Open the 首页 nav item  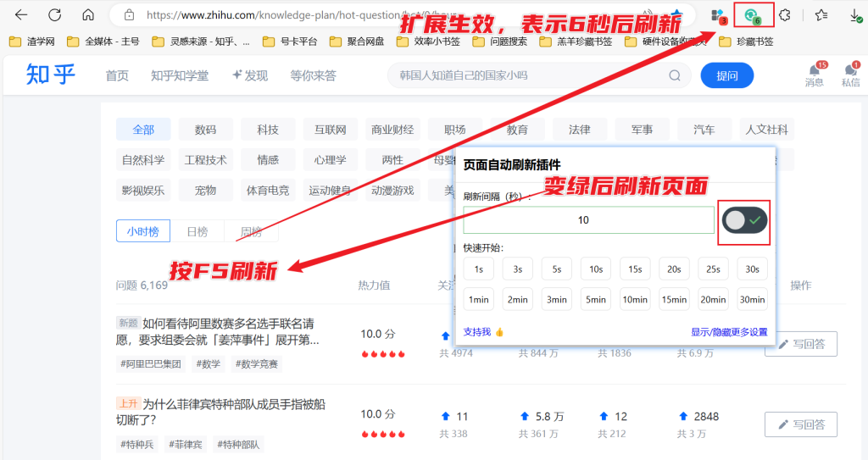(x=117, y=76)
